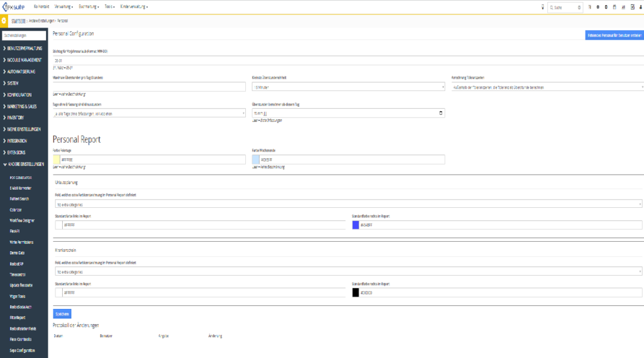Click Fehlendes Personal für Benutzer erstellen button
644x358 pixels.
(614, 35)
